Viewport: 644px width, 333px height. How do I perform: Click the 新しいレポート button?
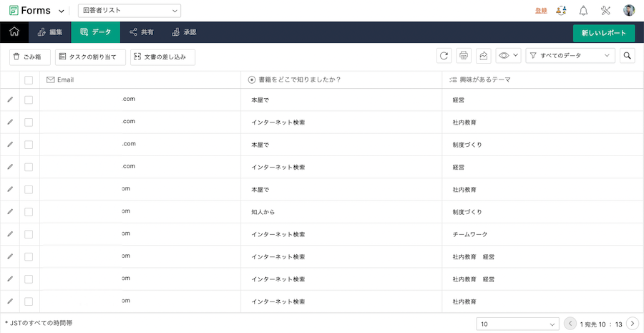tap(603, 33)
